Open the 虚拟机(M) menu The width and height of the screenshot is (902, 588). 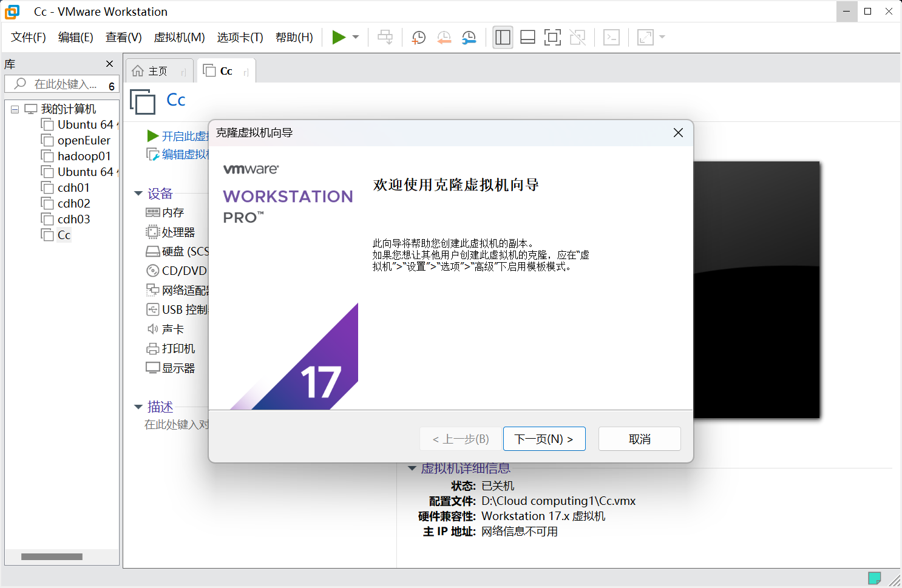[180, 38]
